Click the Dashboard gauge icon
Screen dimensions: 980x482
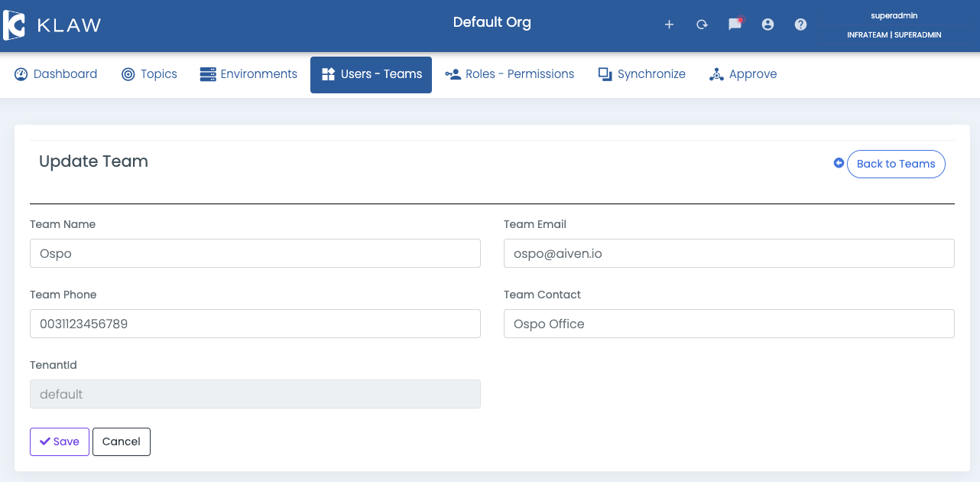click(x=21, y=74)
